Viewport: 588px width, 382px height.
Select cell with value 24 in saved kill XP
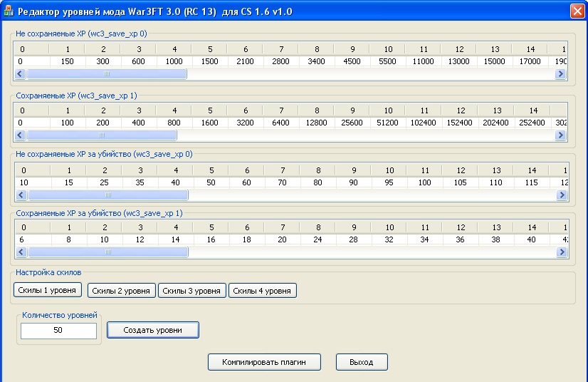pos(318,239)
